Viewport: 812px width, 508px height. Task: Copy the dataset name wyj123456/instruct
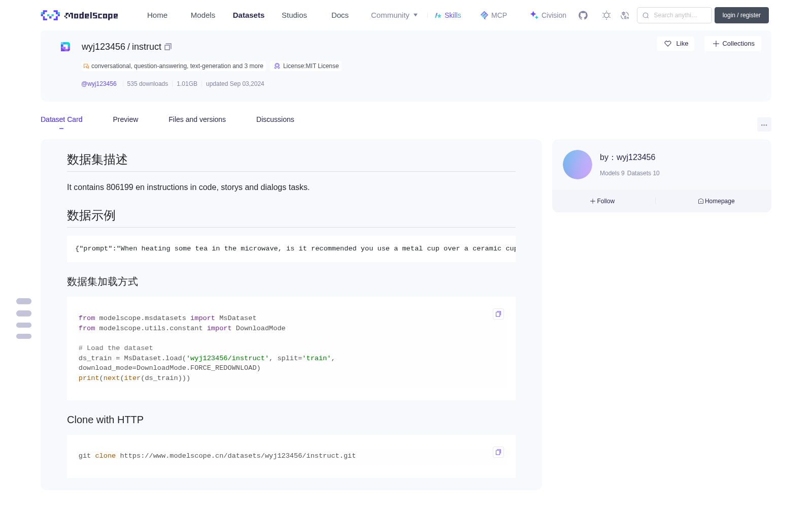coord(168,47)
